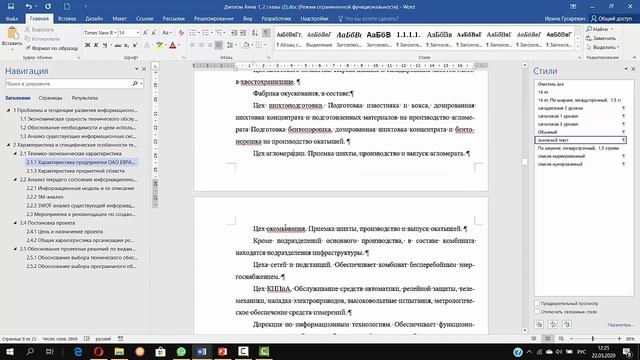640x360 pixels.
Task: Click the Cut (Вырезать) scissors icon
Action: tap(27, 29)
